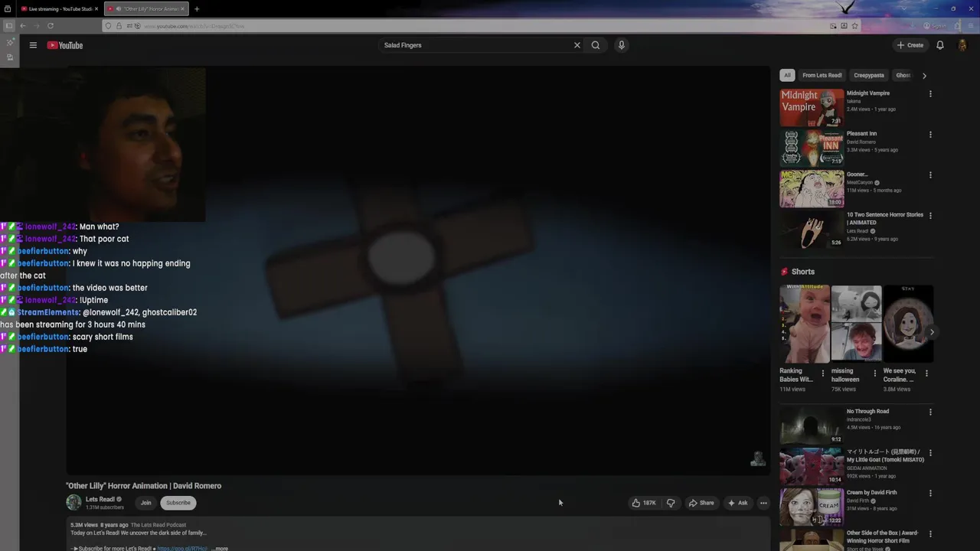
Task: Expand the description with ...more
Action: (220, 549)
